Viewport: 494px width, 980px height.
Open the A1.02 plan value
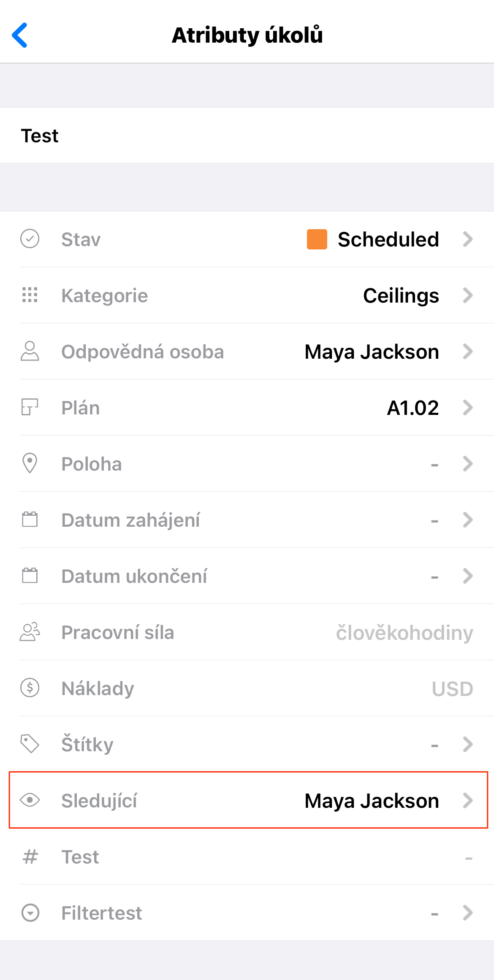[x=413, y=408]
